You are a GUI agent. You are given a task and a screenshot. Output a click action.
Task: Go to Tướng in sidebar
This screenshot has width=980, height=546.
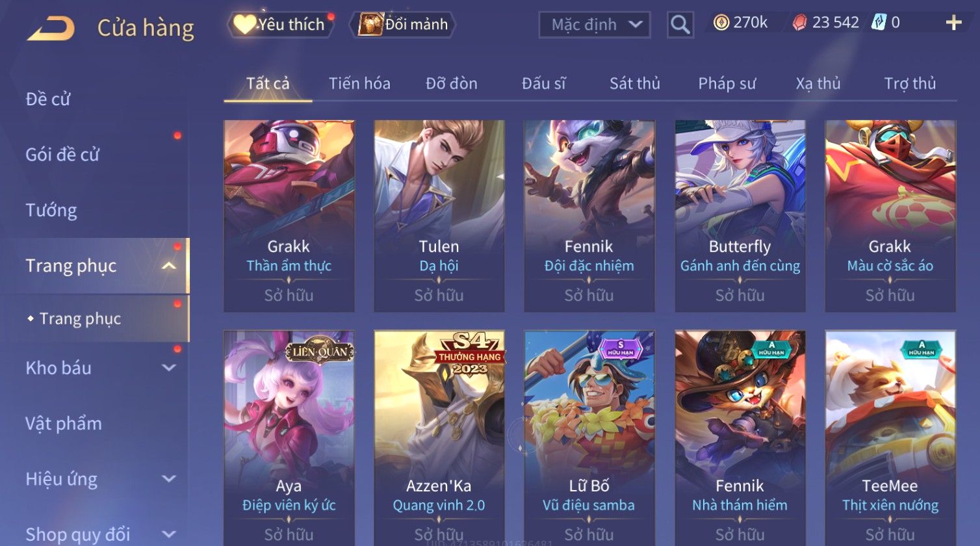51,211
